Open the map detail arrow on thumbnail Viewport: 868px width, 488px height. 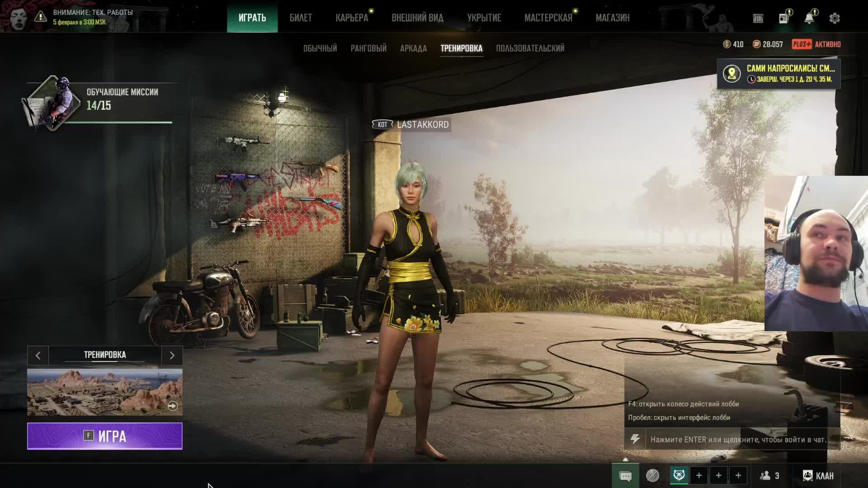click(172, 406)
